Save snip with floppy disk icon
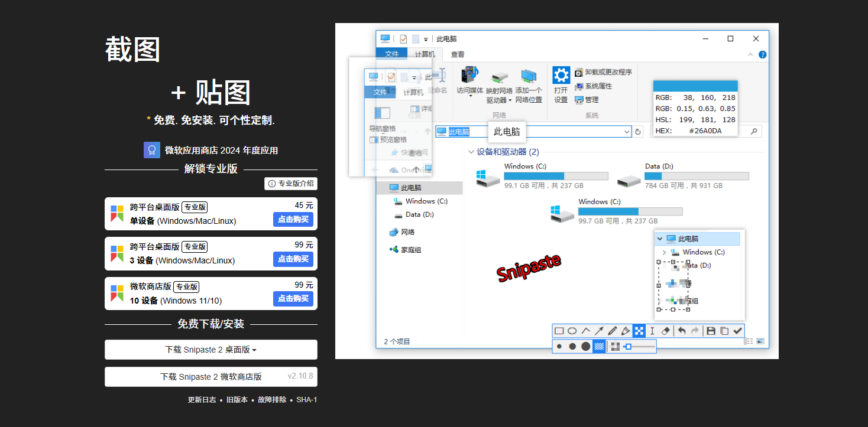 tap(711, 331)
